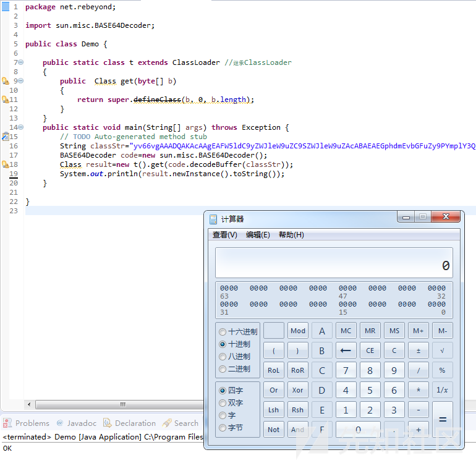Screen dimensions: 476x463
Task: Click the warning marker icon on line 18
Action: point(6,164)
